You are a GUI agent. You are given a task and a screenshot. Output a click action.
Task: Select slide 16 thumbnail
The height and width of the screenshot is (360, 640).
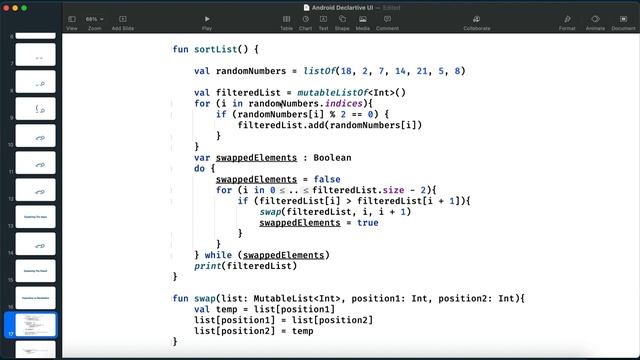36,298
